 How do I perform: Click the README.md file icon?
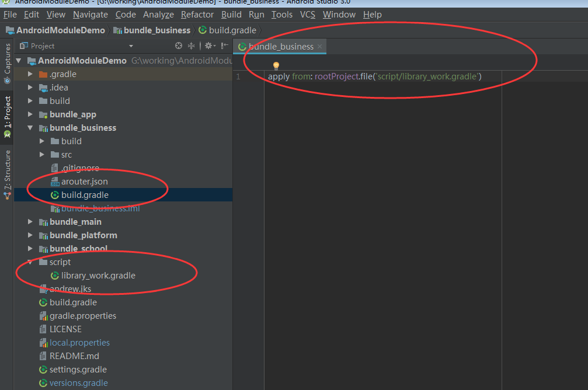(x=43, y=356)
